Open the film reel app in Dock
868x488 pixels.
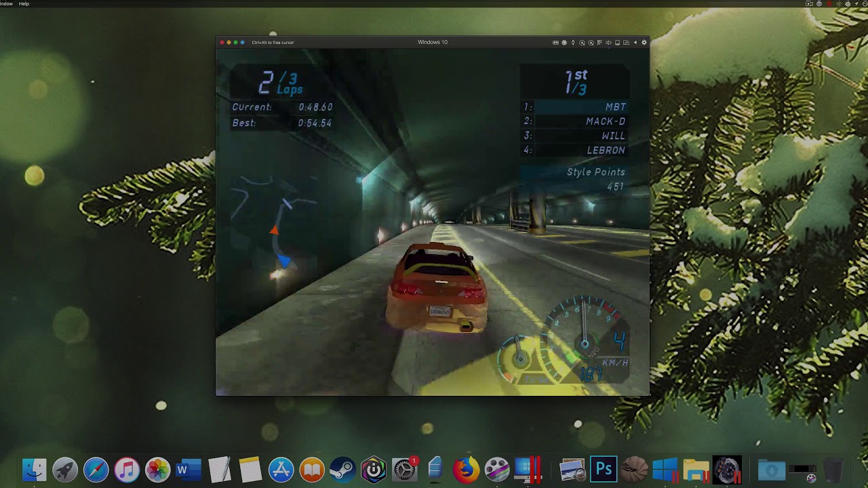point(497,470)
